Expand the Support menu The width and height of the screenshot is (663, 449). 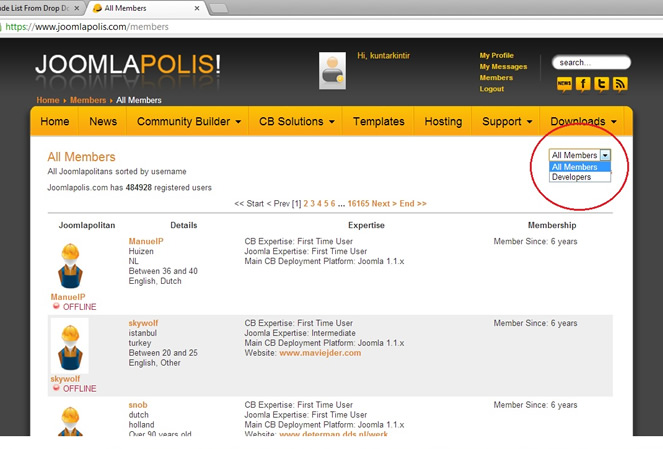click(507, 122)
